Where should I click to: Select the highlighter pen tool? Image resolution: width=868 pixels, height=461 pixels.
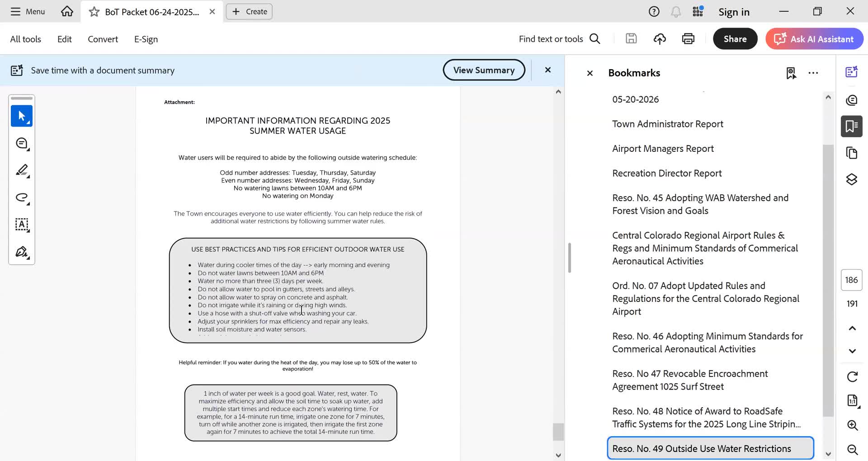click(x=21, y=170)
